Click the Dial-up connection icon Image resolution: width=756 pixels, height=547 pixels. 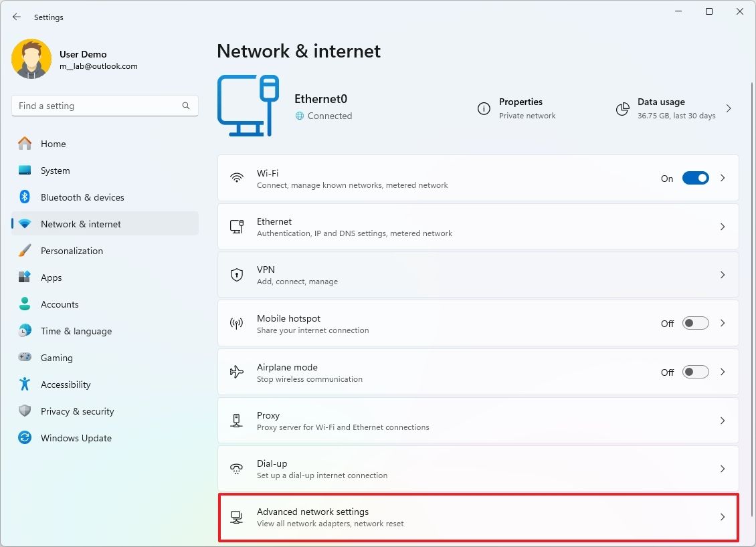237,468
